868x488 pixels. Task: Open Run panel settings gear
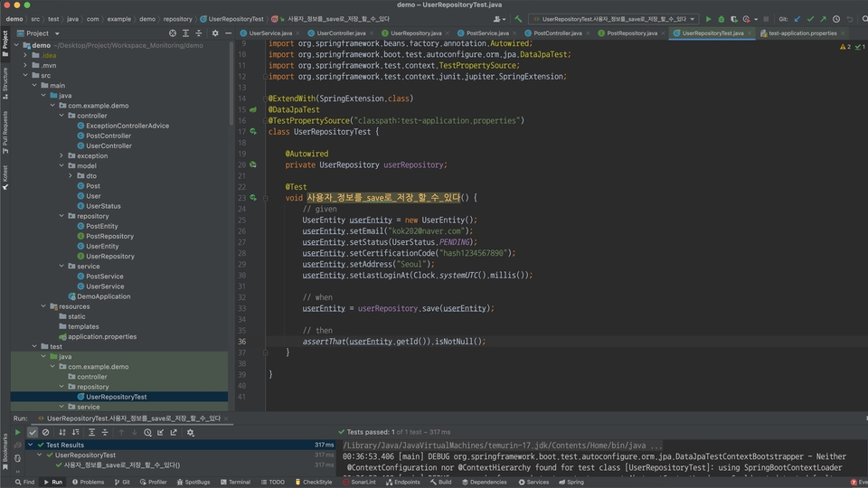(x=191, y=432)
